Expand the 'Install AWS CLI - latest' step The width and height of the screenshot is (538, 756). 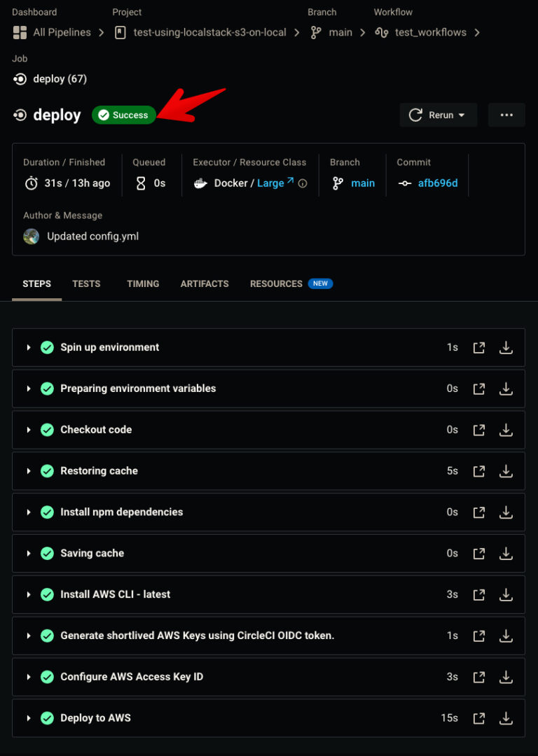pyautogui.click(x=28, y=594)
